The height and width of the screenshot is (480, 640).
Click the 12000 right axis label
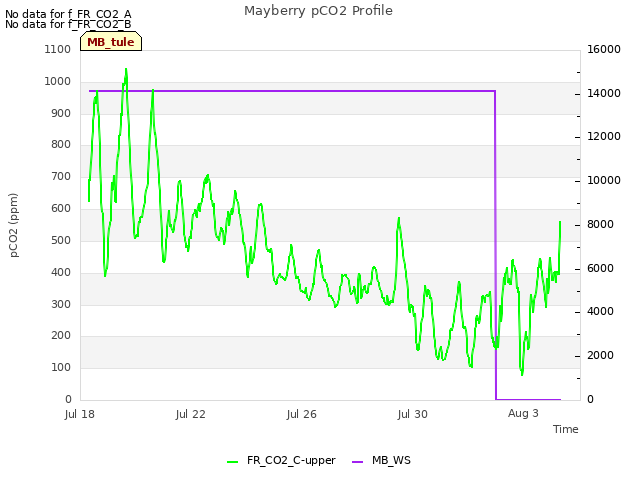click(604, 136)
